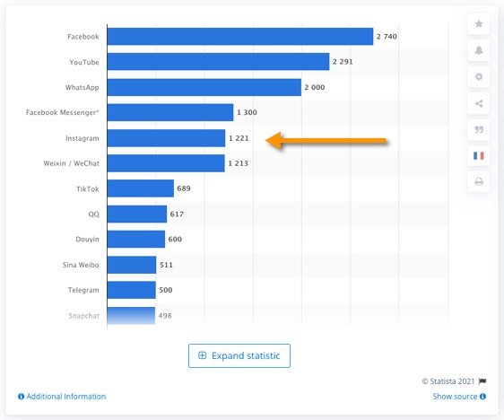Click the QQ bar
Screen dimensions: 504x420
[137, 214]
